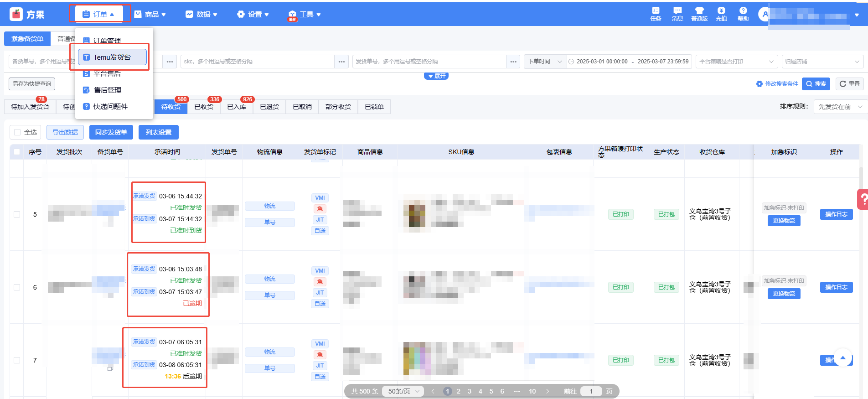Screen dimensions: 868x399
Task: Click the 方果 logo icon
Action: click(16, 15)
